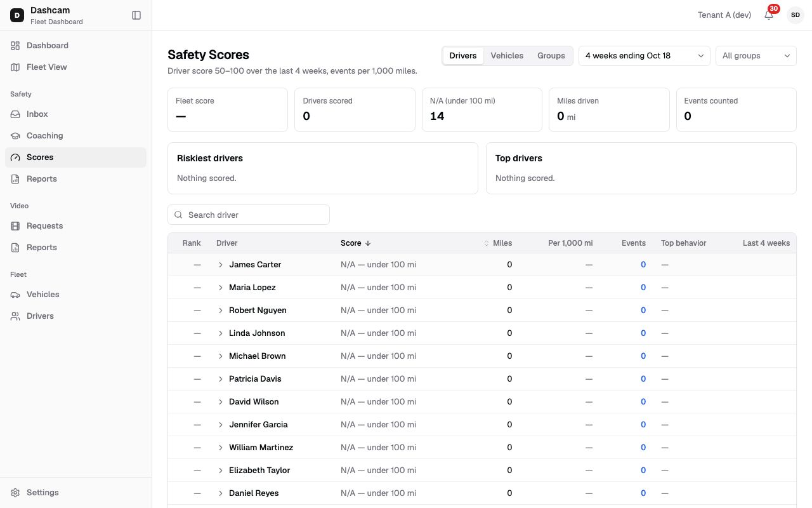Expand David Wilson's row chevron

221,402
